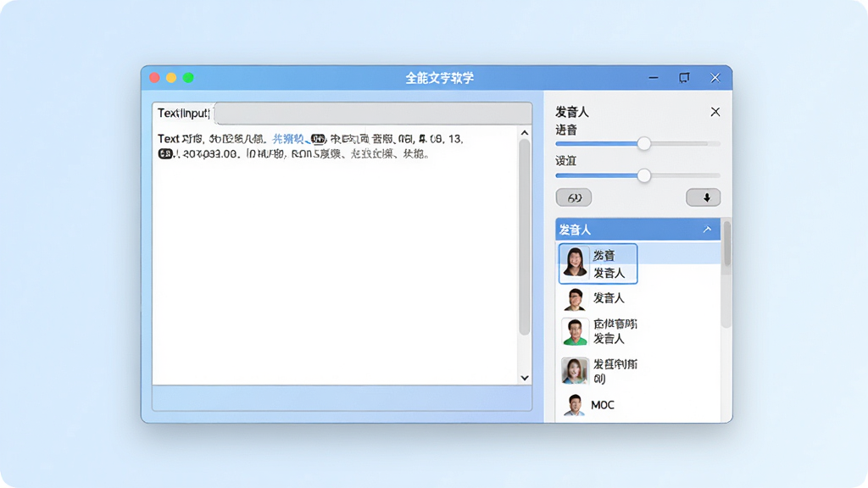Click the gray field beside Text Input tab
868x488 pixels.
pyautogui.click(x=374, y=114)
